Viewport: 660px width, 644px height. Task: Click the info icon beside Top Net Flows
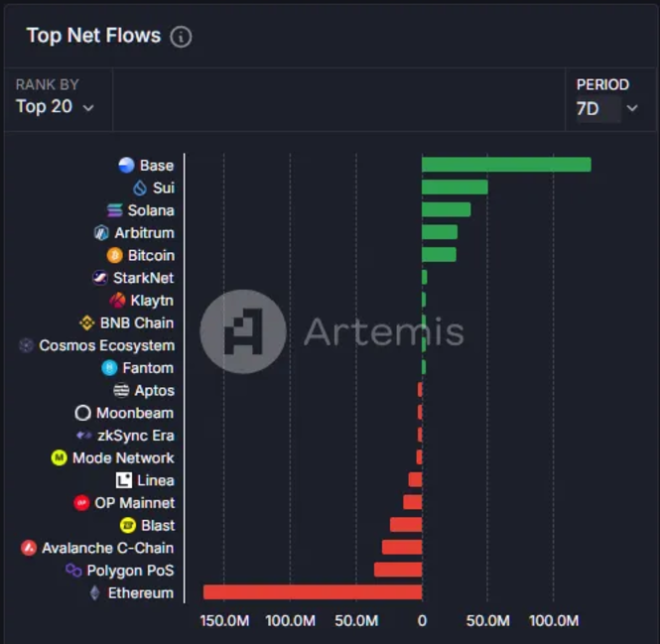coord(181,37)
